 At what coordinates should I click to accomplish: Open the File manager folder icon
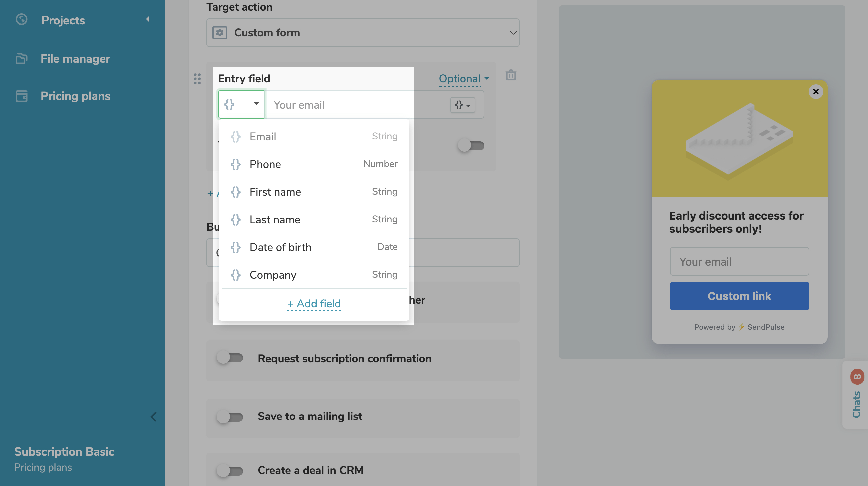pos(22,59)
